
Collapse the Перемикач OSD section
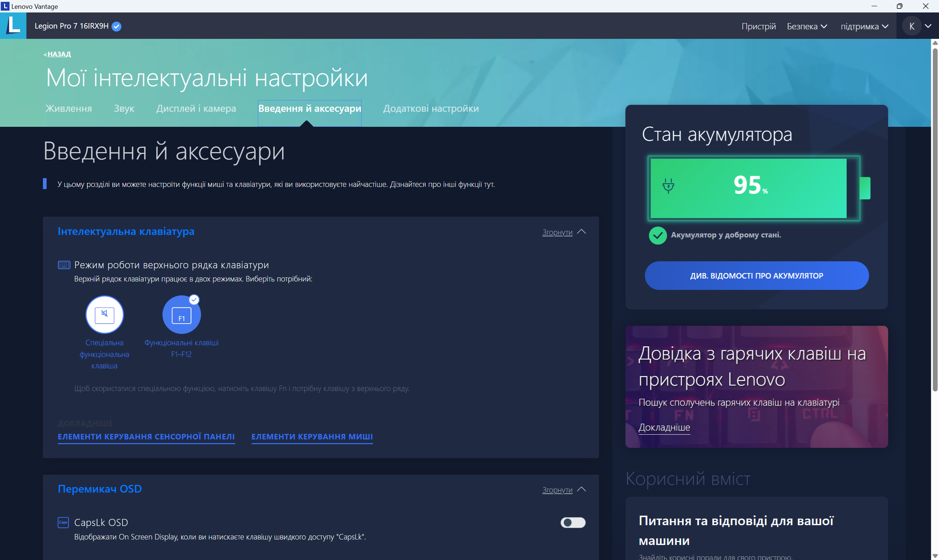point(564,490)
